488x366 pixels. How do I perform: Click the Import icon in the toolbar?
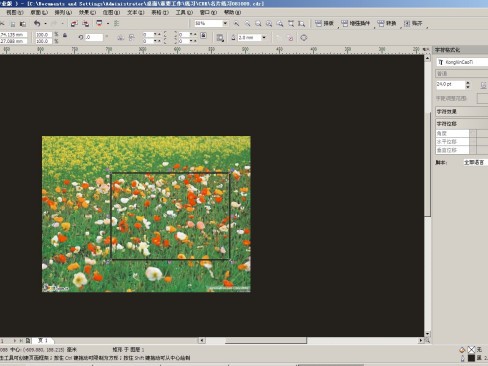point(74,24)
